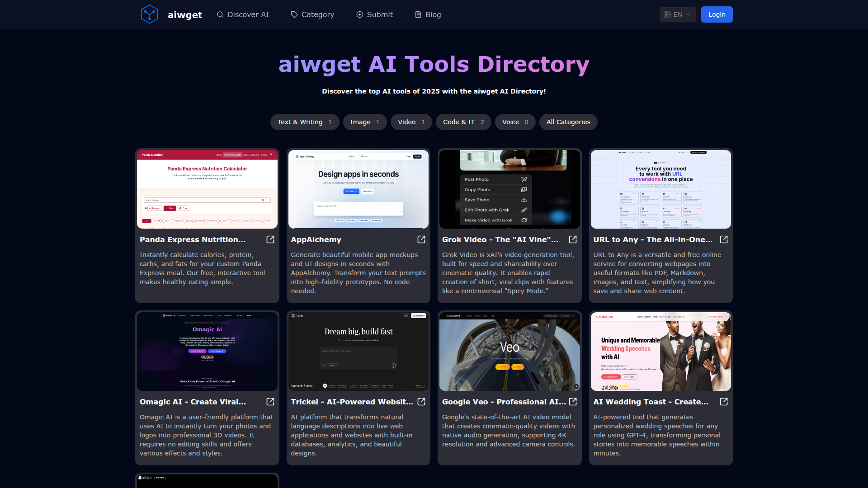Open the Category menu item
Screen dimensions: 868x488
point(312,14)
